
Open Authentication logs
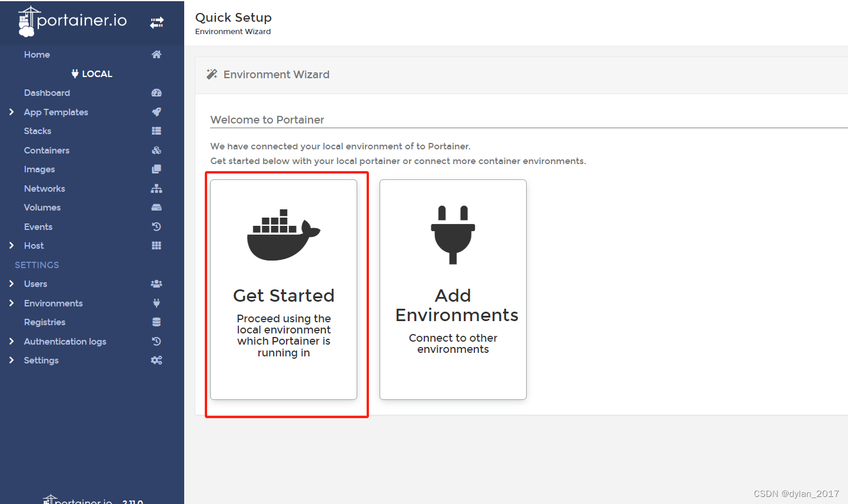click(65, 342)
